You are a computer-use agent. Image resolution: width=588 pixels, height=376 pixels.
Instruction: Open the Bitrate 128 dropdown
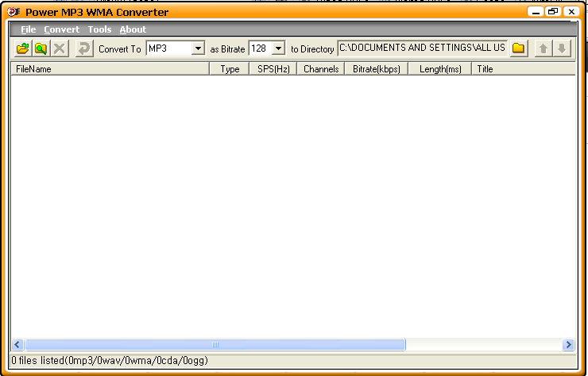click(278, 48)
